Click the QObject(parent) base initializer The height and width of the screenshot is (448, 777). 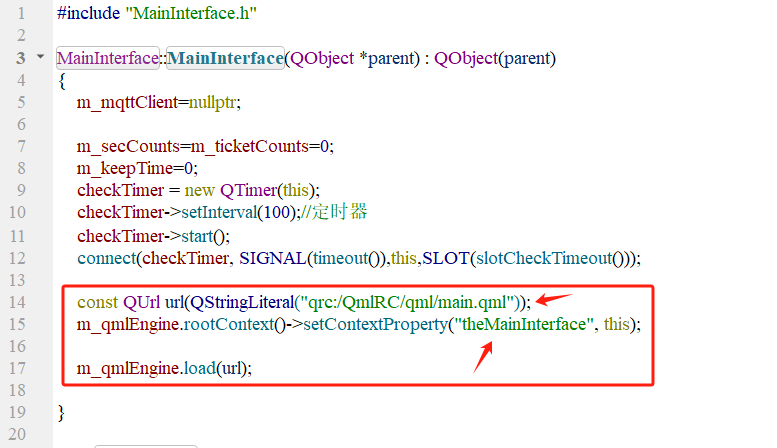[495, 58]
